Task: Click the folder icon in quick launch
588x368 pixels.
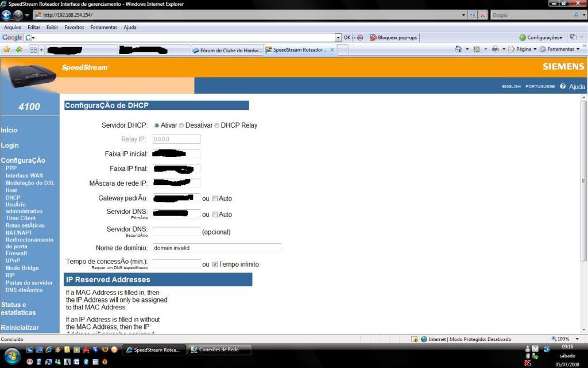Action: click(67, 350)
